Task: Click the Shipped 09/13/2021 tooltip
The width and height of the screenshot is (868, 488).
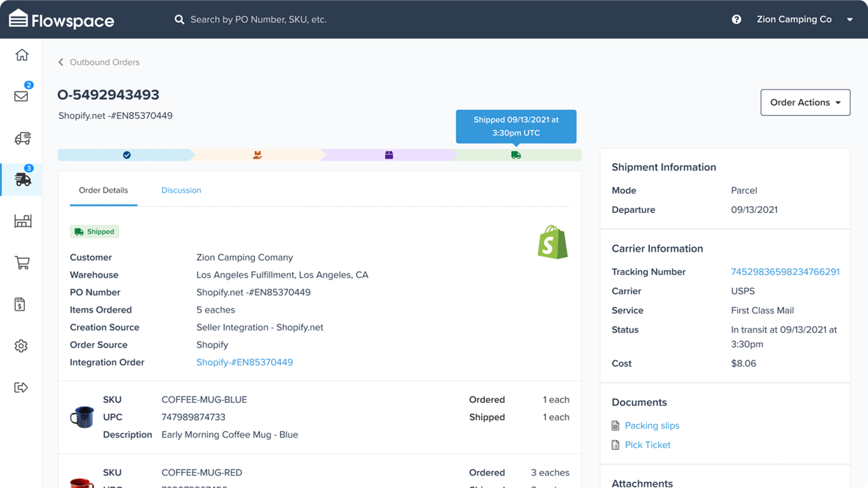Action: point(516,126)
